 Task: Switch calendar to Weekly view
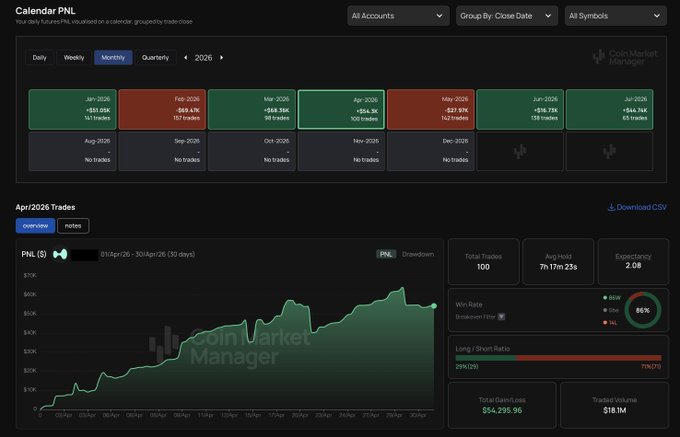(x=74, y=58)
